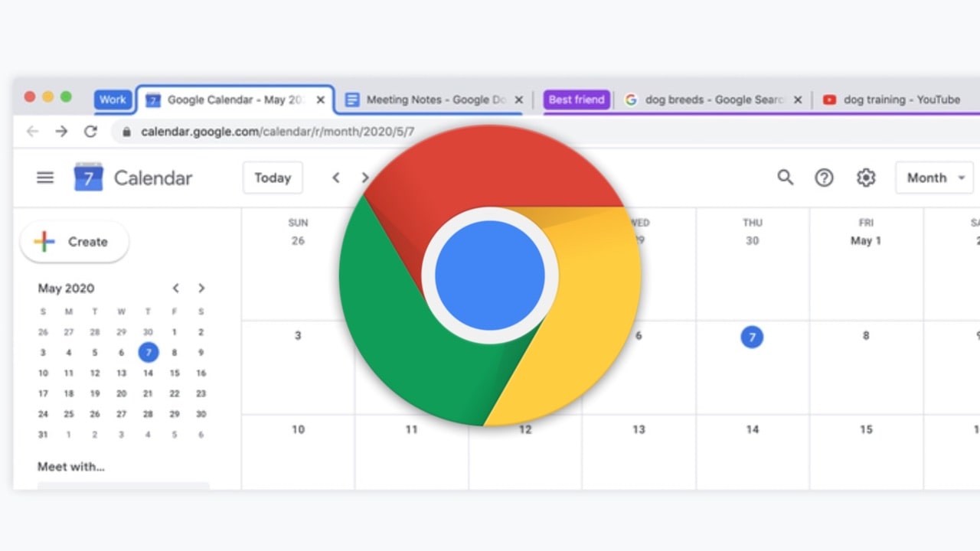Open the main menu hamburger icon
Viewport: 980px width, 551px height.
(x=45, y=178)
